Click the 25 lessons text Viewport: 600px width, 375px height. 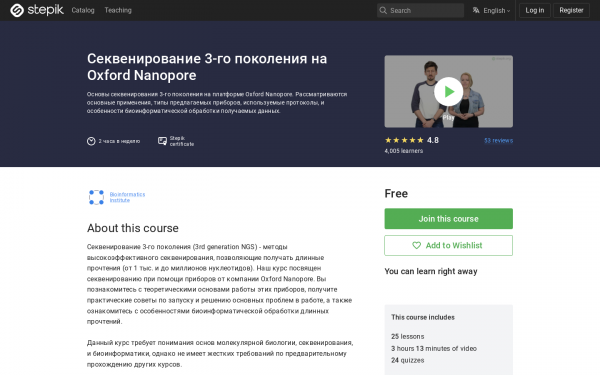(408, 336)
